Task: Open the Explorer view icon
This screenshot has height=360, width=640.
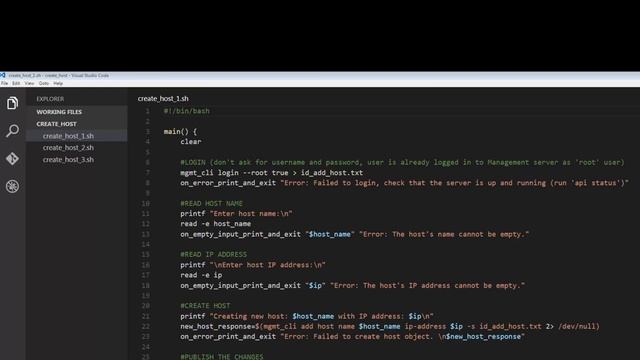Action: (x=12, y=103)
